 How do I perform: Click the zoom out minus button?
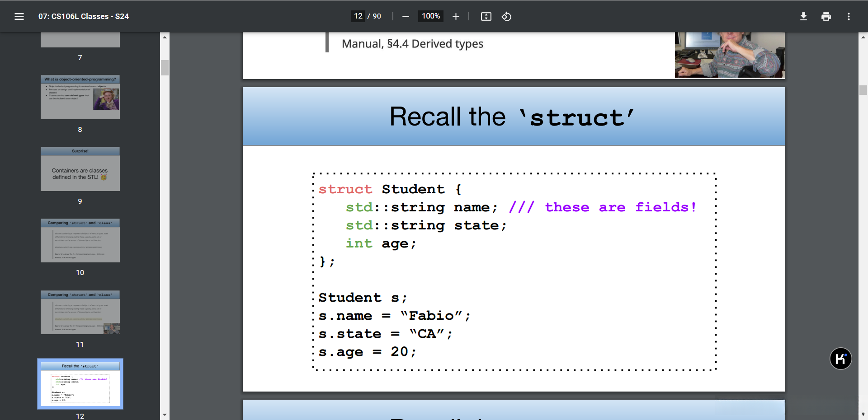pos(406,17)
